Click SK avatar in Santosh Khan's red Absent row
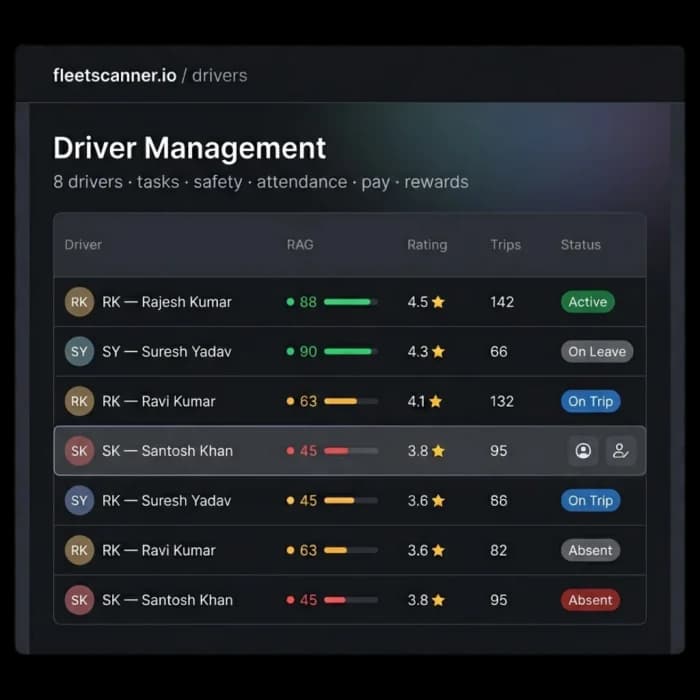The image size is (700, 700). pos(79,600)
